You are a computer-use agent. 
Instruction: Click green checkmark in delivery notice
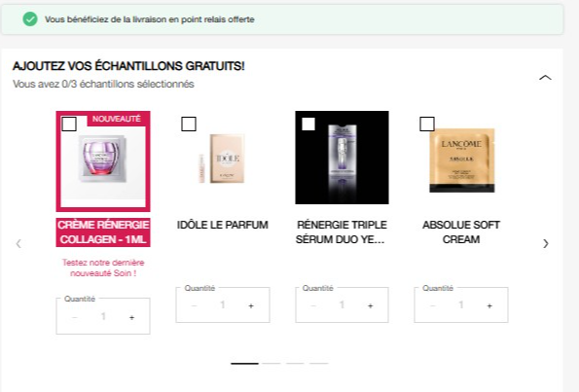pos(30,19)
